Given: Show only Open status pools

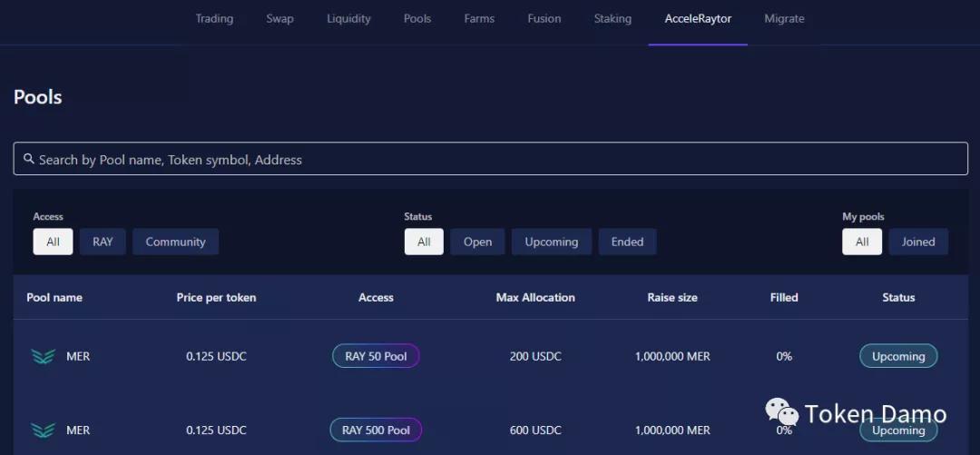Looking at the screenshot, I should tap(477, 242).
